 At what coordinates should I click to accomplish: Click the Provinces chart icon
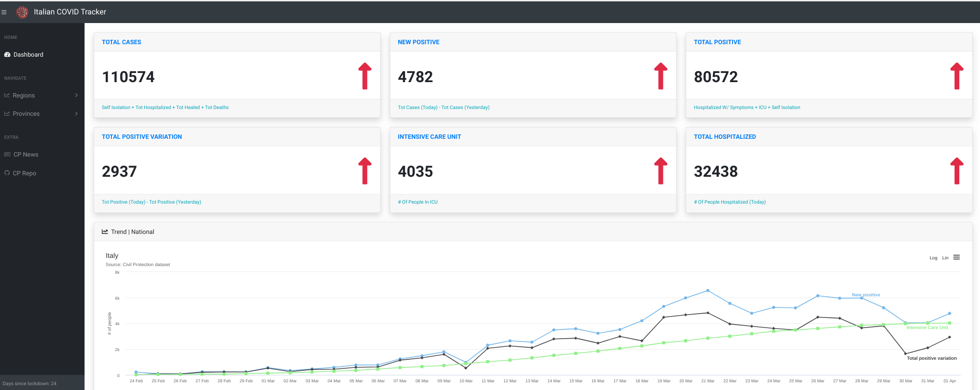pos(7,114)
